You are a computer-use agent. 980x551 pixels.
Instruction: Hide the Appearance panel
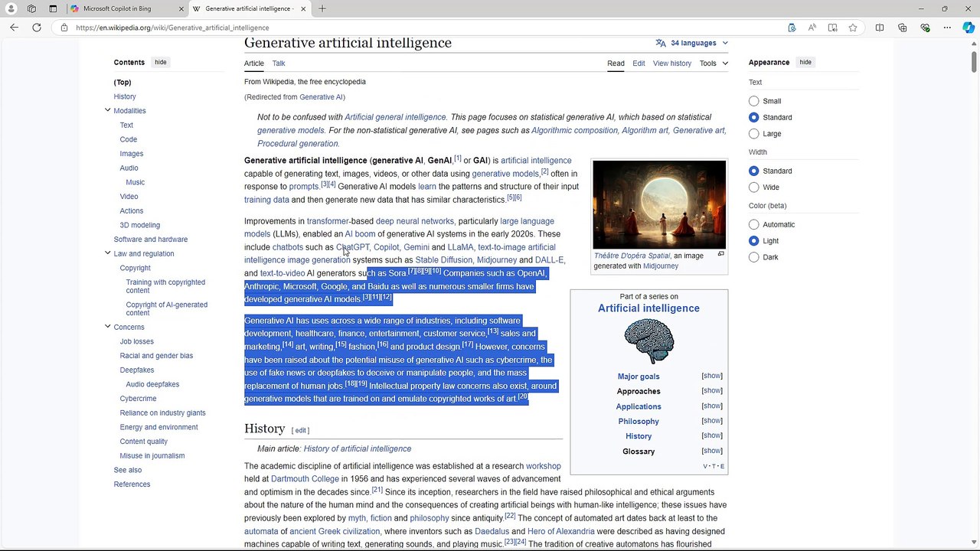(805, 62)
